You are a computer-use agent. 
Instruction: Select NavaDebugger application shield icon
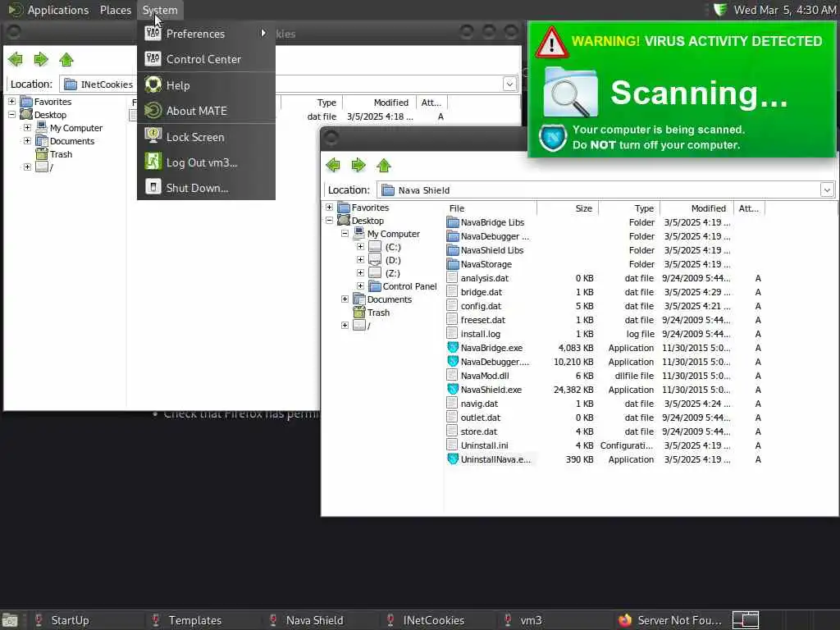453,362
